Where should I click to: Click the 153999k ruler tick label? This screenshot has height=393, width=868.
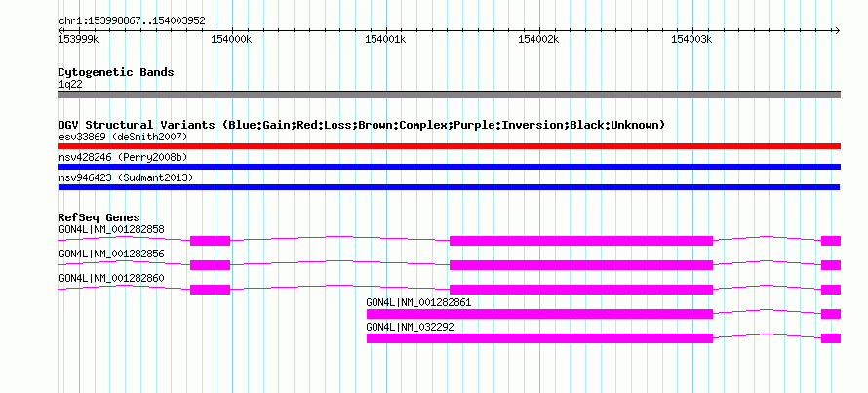coord(79,39)
